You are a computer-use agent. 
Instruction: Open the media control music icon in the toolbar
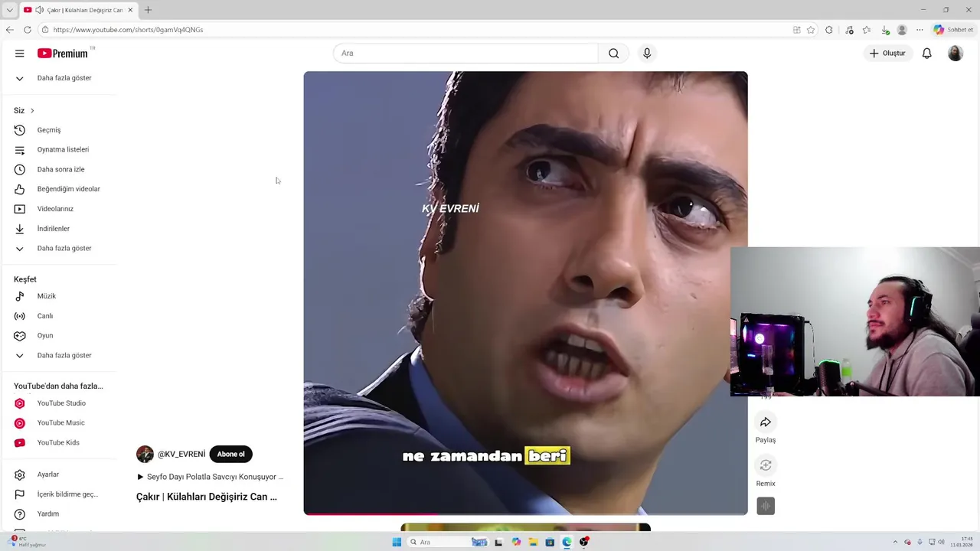[x=849, y=30]
